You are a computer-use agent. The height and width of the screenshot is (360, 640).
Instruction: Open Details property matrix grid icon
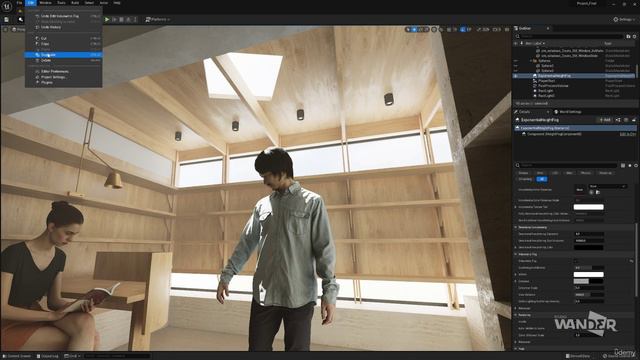pos(623,165)
